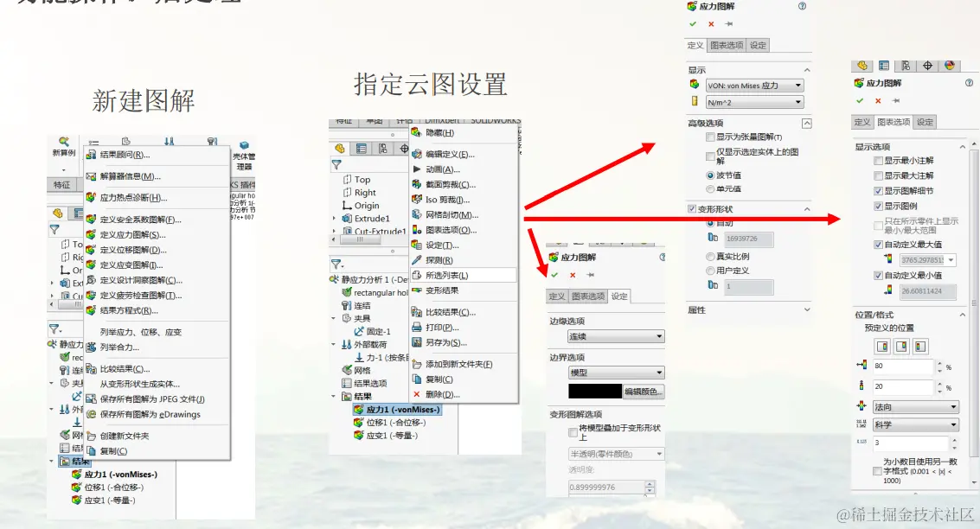Click filter funnel icon above Top plane in middle tree

pos(336,165)
